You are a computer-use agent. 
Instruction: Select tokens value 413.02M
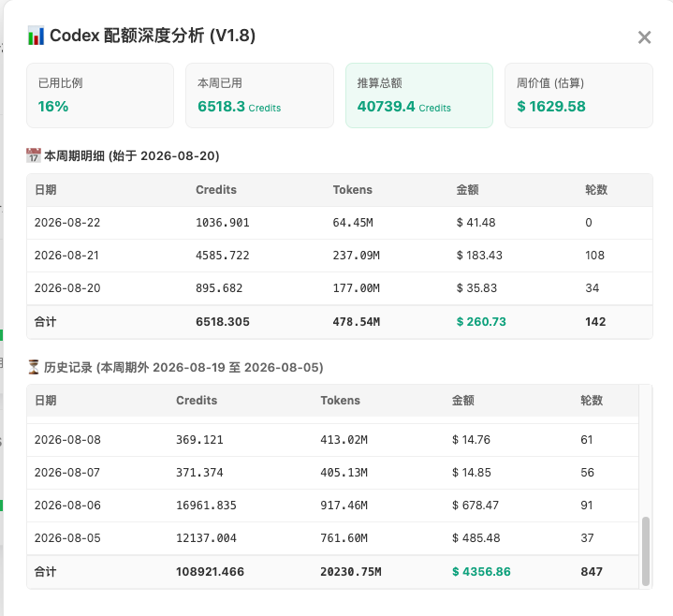point(344,440)
